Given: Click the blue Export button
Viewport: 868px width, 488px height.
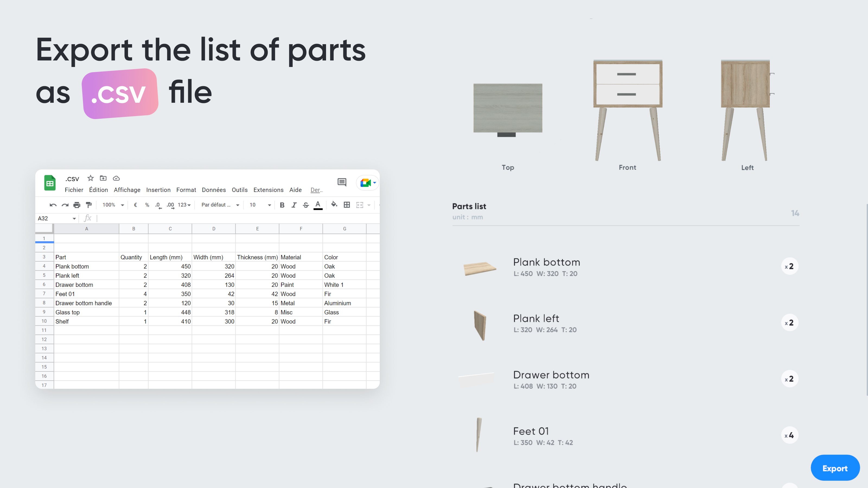Looking at the screenshot, I should click(835, 468).
